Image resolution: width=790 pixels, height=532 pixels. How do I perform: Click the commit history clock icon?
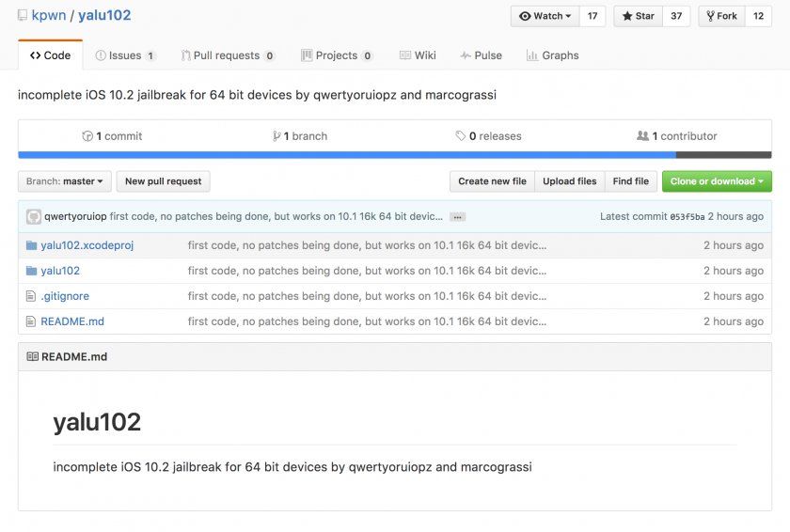(x=87, y=136)
